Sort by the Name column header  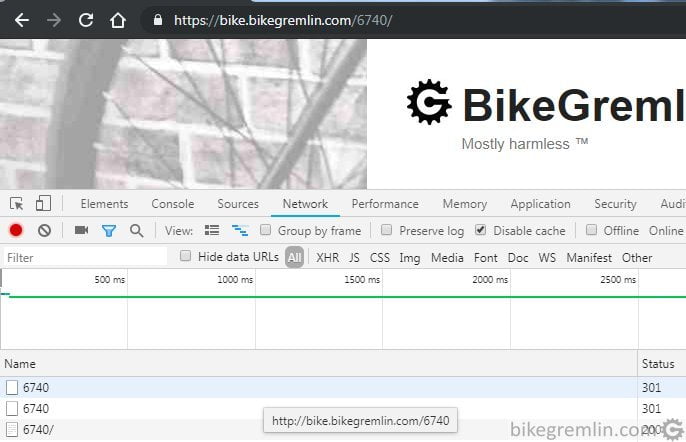click(x=318, y=364)
